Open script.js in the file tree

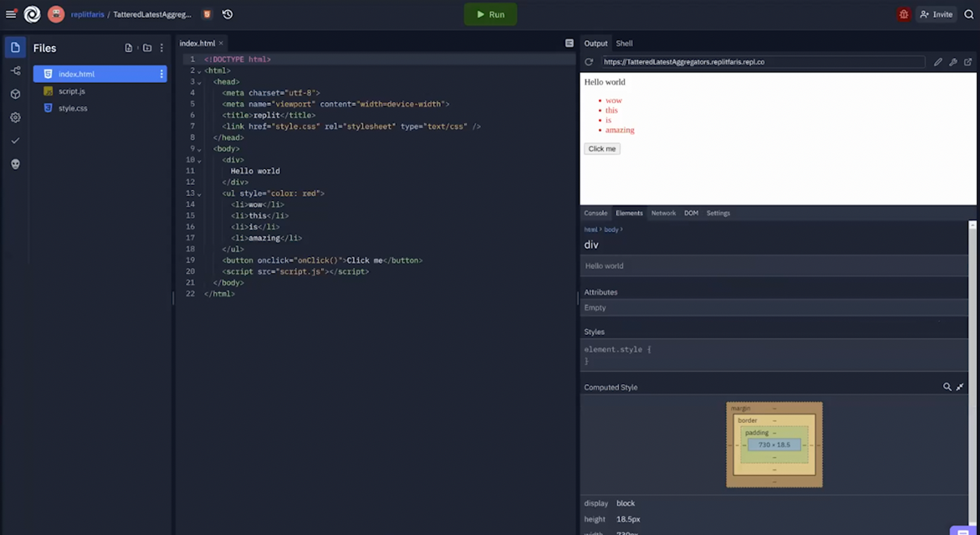pos(71,91)
